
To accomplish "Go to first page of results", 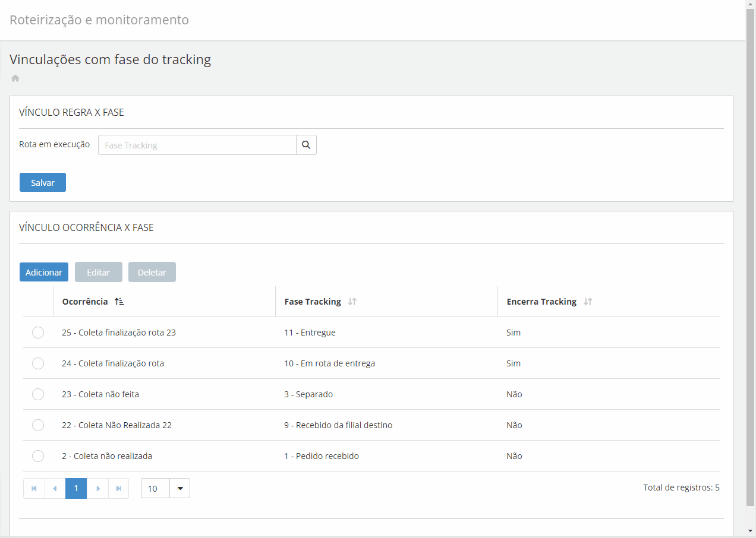I will pos(34,488).
